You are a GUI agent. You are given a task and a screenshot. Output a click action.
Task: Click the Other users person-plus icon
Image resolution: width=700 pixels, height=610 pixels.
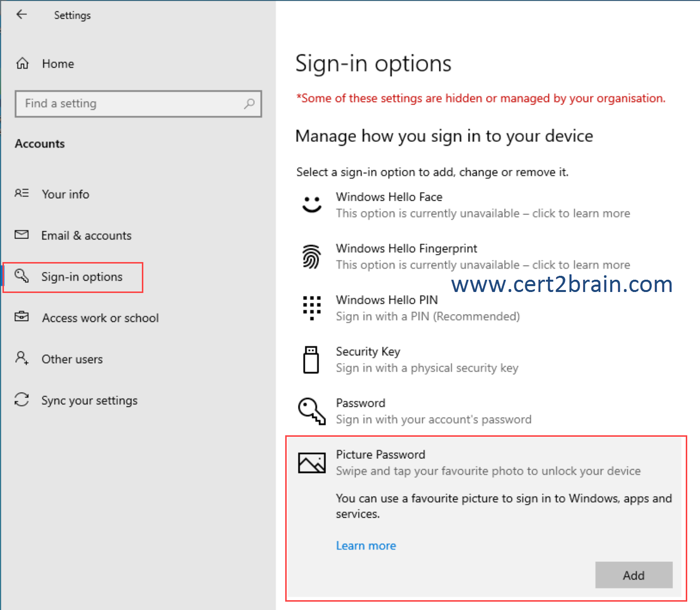tap(22, 358)
